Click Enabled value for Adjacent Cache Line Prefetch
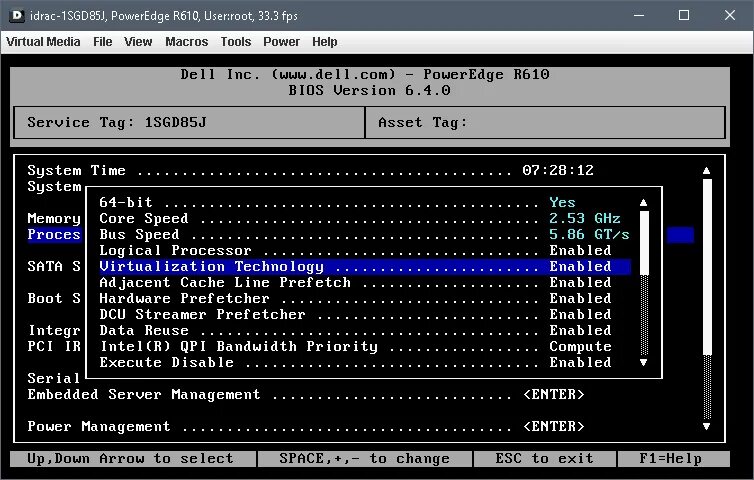The height and width of the screenshot is (480, 754). point(580,282)
